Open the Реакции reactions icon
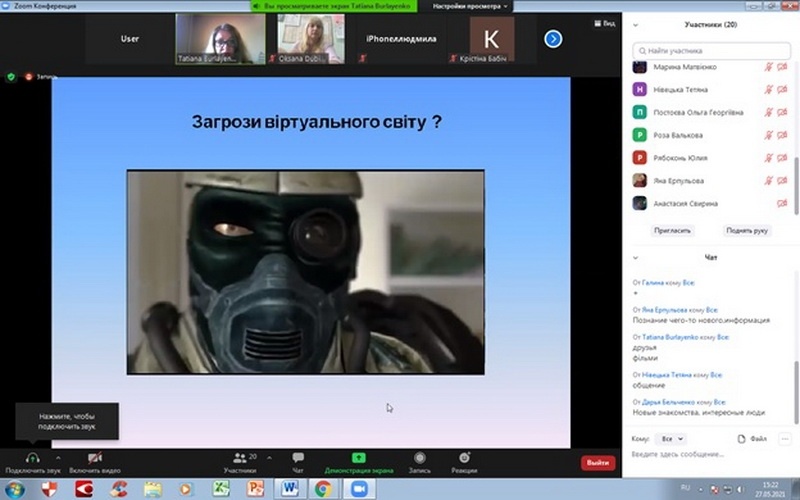Screen dimensions: 800x500 pyautogui.click(x=464, y=457)
